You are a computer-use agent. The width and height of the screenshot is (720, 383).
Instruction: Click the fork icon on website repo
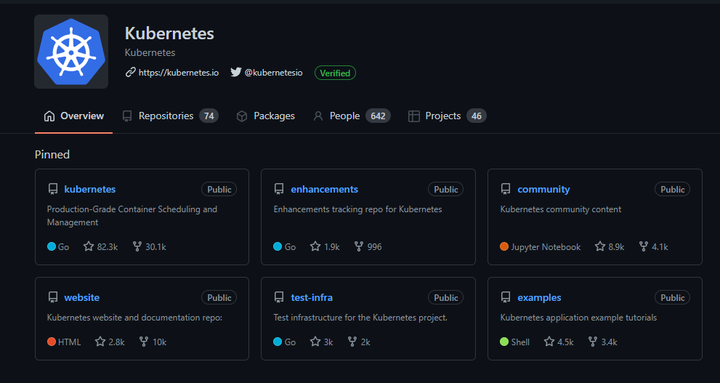(x=144, y=342)
